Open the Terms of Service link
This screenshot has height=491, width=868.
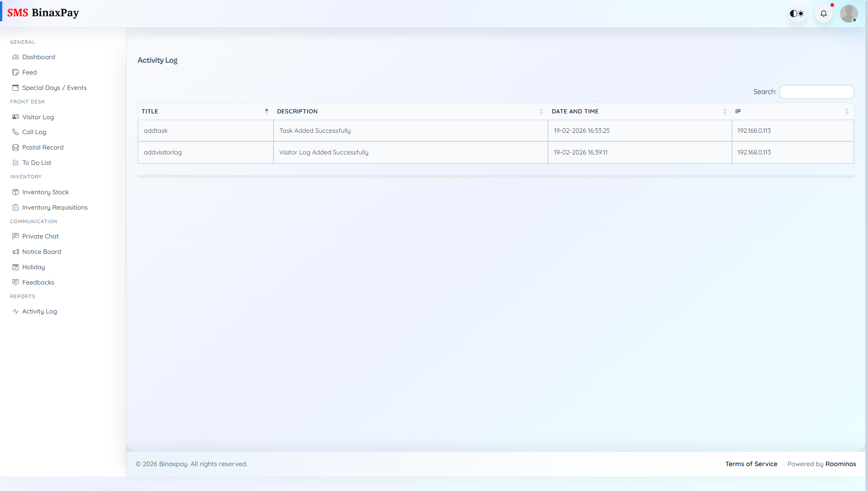751,464
